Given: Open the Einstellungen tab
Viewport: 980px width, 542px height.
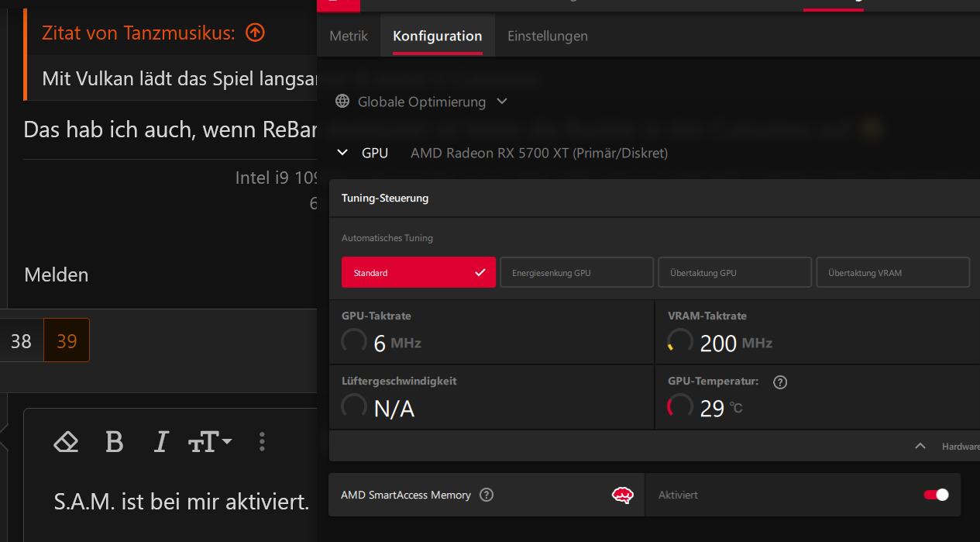Looking at the screenshot, I should point(548,36).
